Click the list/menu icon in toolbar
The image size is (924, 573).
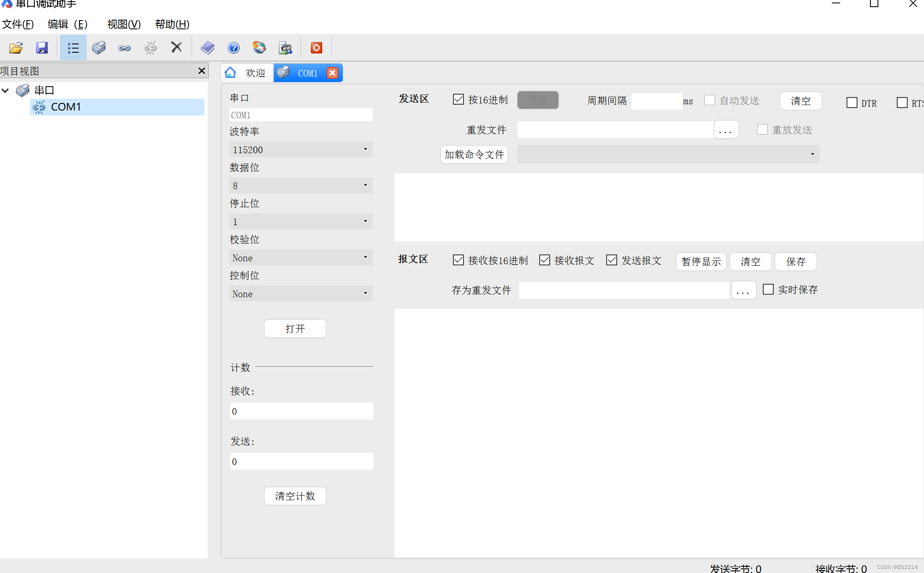click(73, 48)
